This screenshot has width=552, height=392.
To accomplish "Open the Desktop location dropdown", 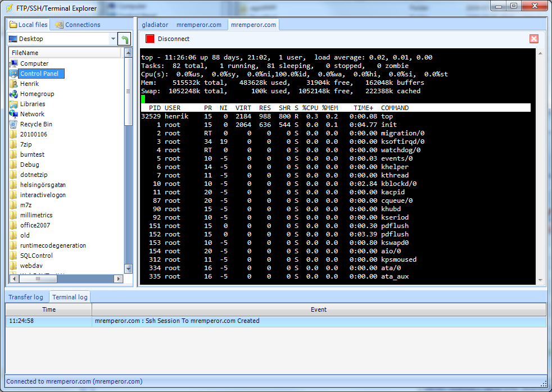I will coord(112,39).
